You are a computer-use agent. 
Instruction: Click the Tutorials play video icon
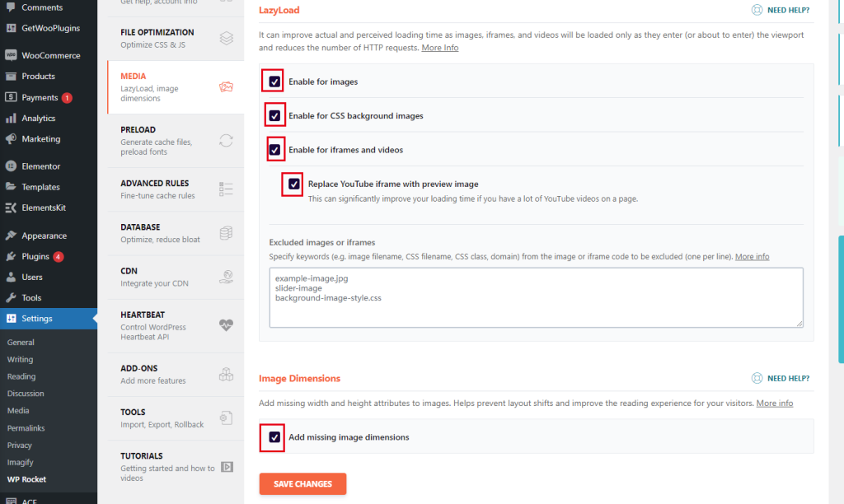[x=227, y=467]
